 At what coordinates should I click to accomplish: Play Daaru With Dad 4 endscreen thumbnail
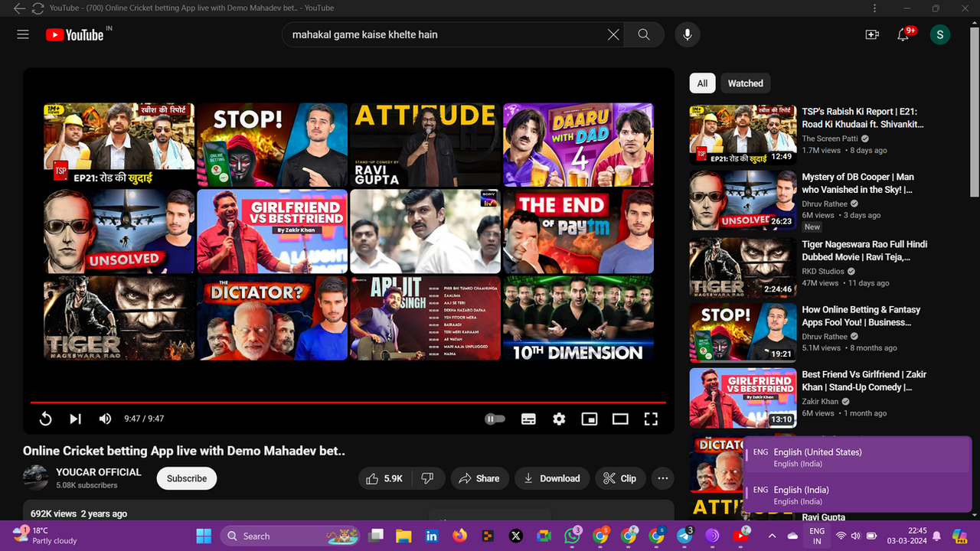578,145
